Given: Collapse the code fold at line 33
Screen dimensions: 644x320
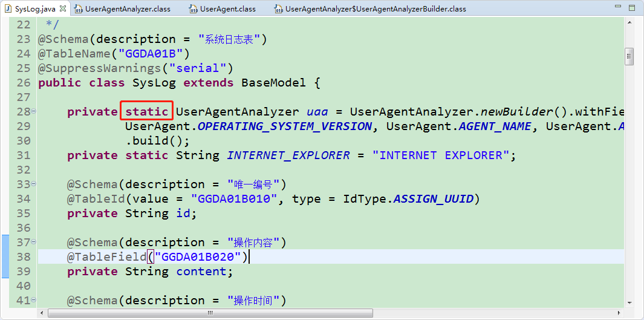Looking at the screenshot, I should tap(34, 183).
